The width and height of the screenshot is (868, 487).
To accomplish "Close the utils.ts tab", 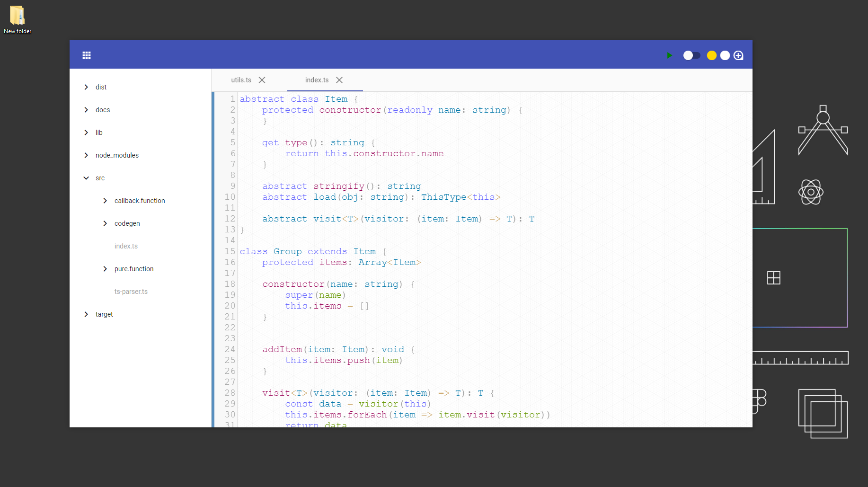I will [262, 80].
